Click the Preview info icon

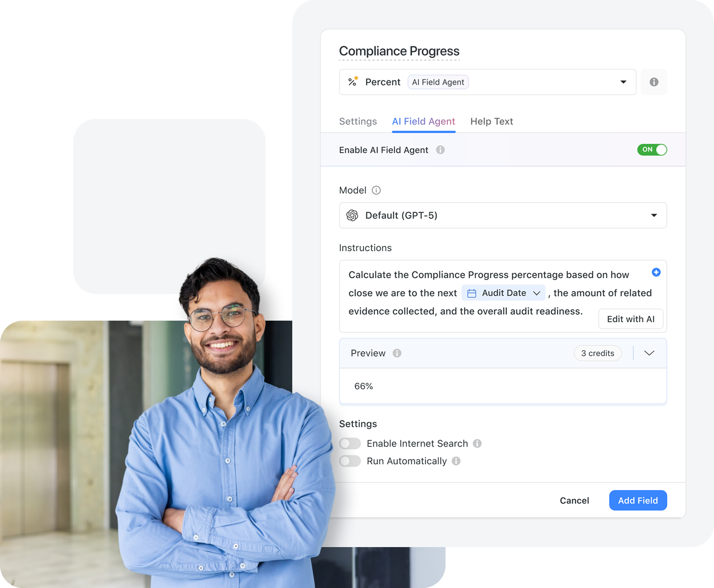click(x=397, y=353)
